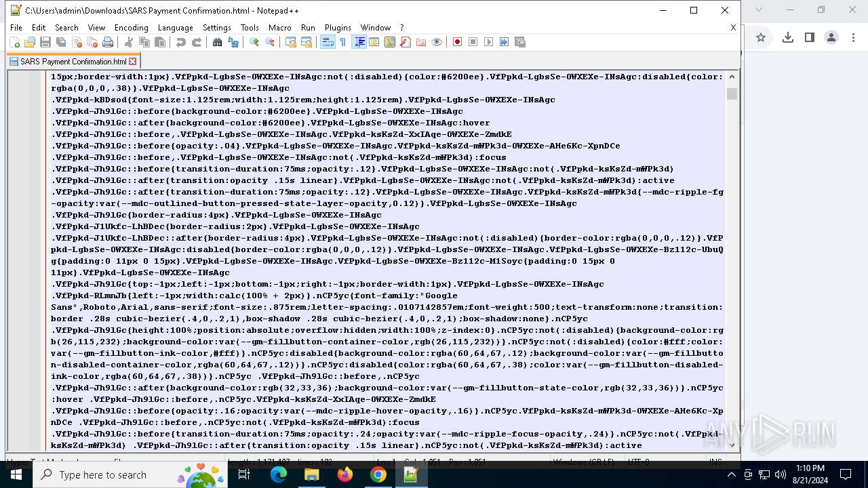Close the SARS Payment Confirmation.html tab
Viewport: 868px width, 488px height.
[133, 61]
